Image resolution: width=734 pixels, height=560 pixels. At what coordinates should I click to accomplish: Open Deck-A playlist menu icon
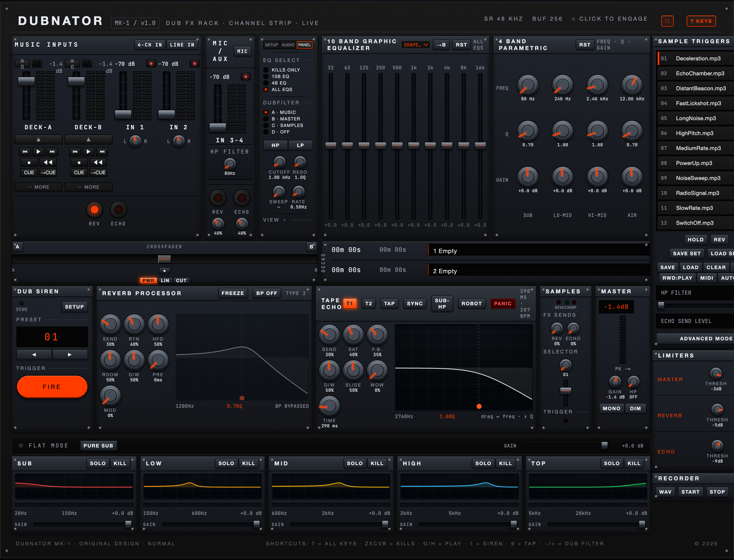point(22,64)
